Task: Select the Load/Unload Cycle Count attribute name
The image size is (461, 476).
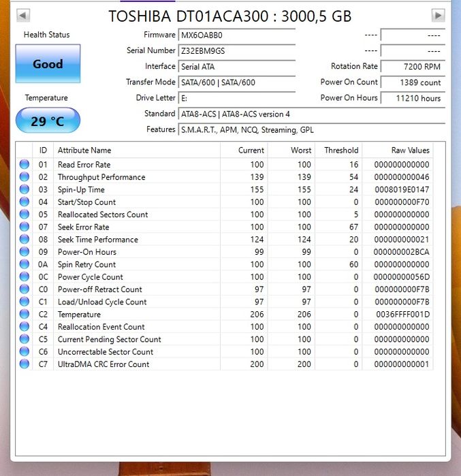Action: [102, 302]
